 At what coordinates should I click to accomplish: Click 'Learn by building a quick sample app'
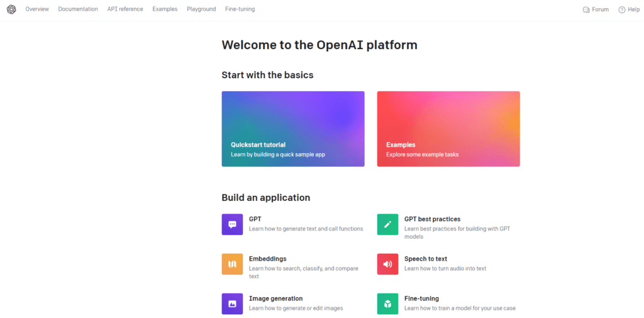click(x=278, y=155)
